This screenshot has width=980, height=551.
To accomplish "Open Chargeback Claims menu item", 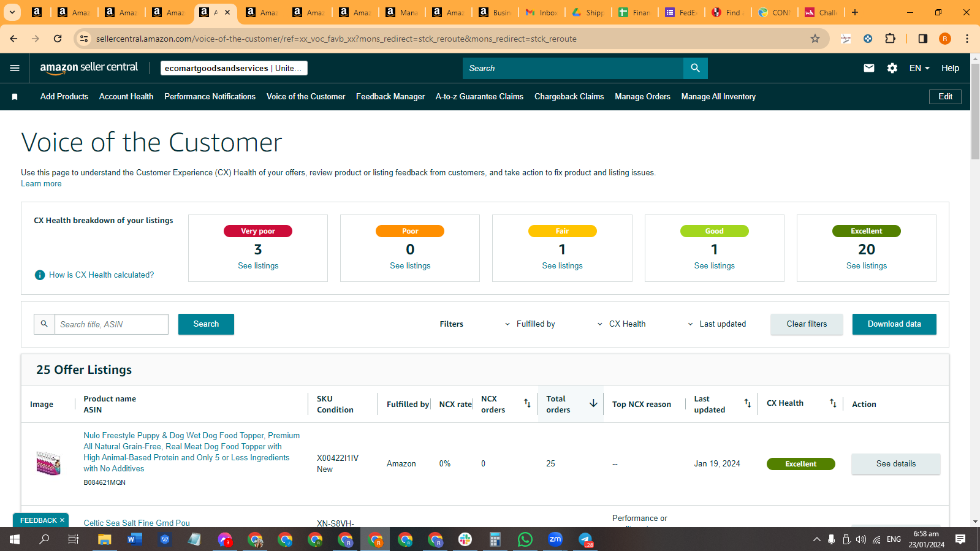I will click(569, 97).
